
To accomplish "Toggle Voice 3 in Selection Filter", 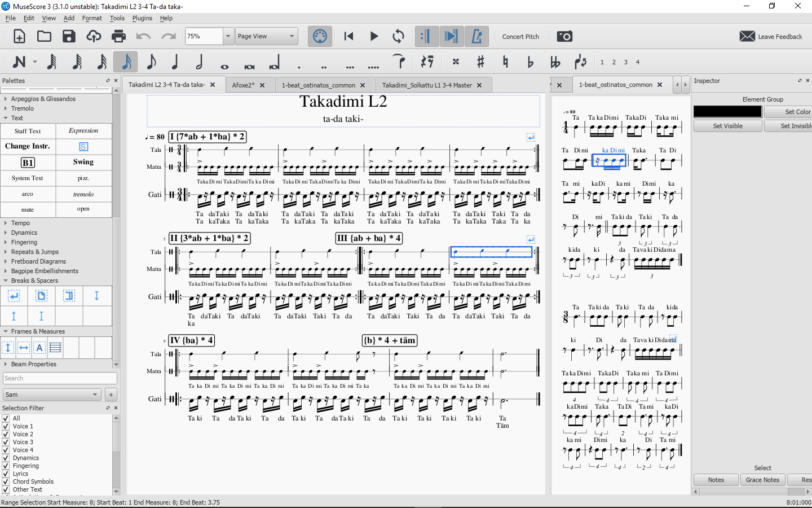I will [6, 442].
